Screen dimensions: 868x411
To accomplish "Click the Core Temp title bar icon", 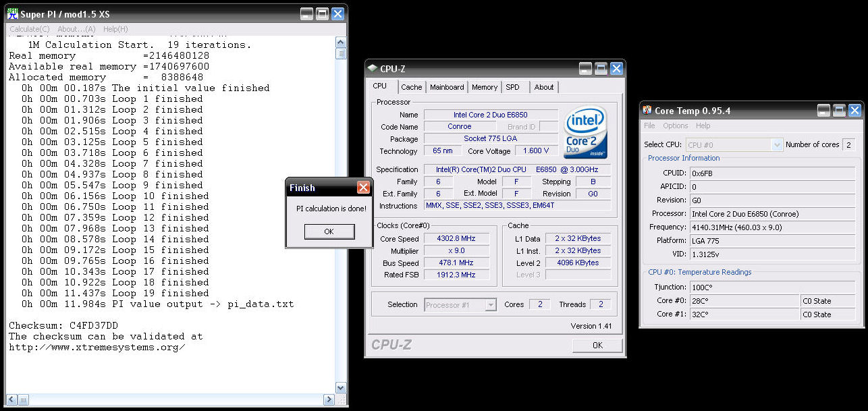I will tap(647, 111).
